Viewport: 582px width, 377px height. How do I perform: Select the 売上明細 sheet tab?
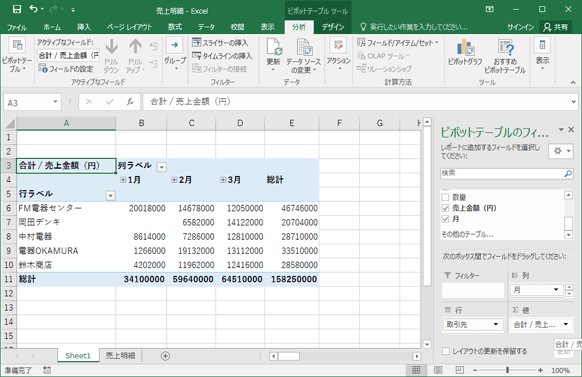[x=120, y=355]
